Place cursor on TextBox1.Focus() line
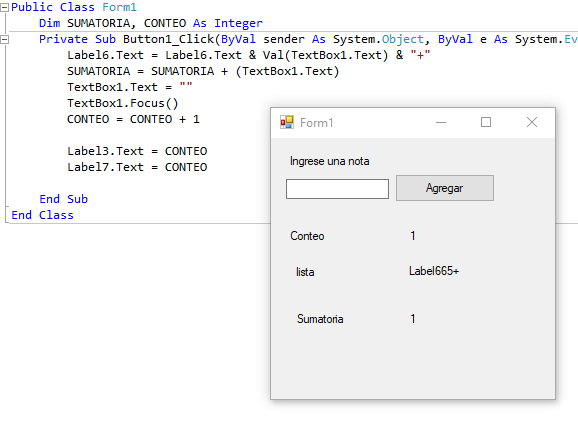Screen dimensions: 578x424 (122, 103)
